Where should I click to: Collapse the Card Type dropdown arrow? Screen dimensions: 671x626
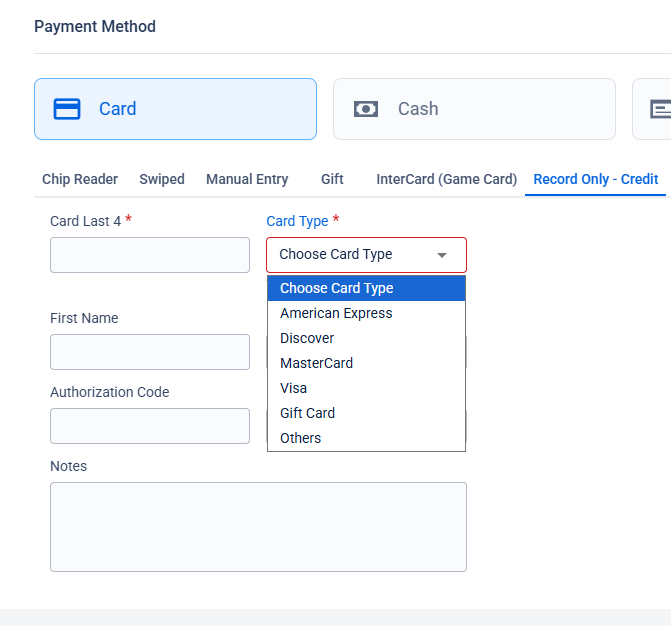[442, 255]
